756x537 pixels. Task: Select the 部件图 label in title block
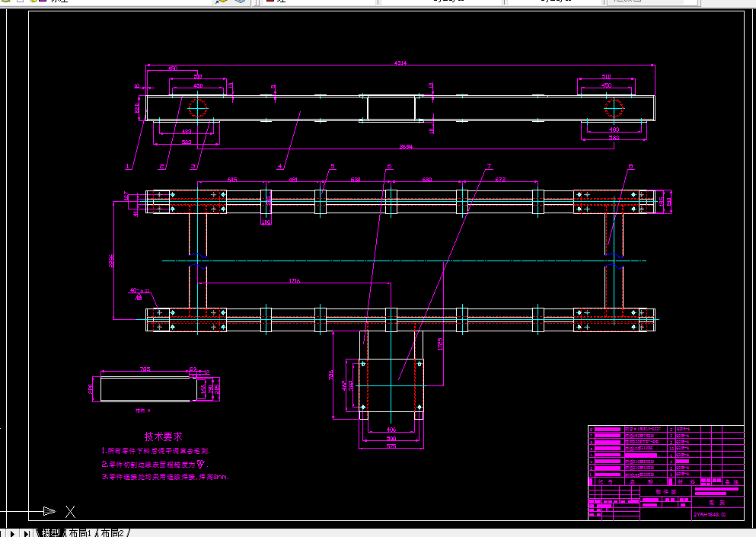pyautogui.click(x=666, y=491)
